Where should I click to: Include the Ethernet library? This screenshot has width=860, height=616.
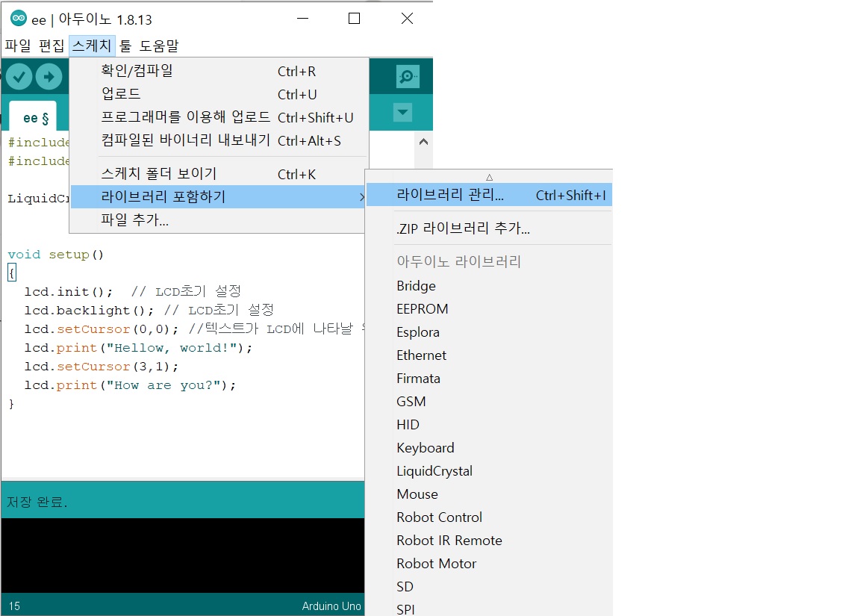(489, 355)
